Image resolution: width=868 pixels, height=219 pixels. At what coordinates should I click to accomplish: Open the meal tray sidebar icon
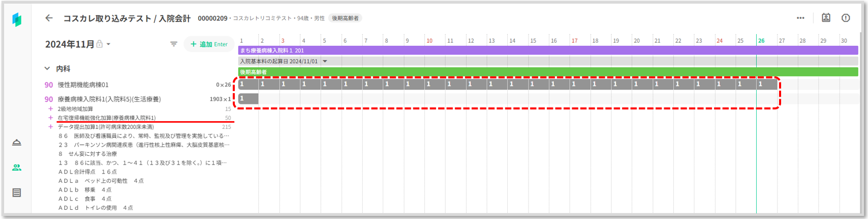pyautogui.click(x=17, y=143)
